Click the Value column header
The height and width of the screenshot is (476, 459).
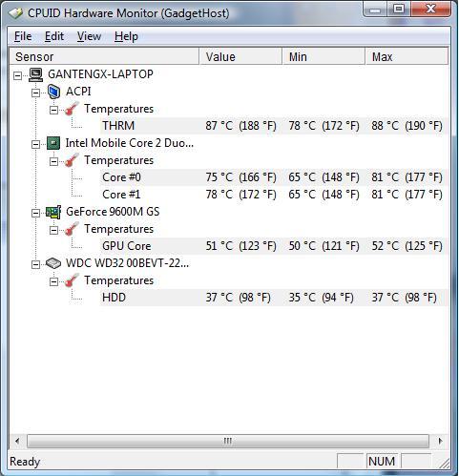click(x=240, y=57)
